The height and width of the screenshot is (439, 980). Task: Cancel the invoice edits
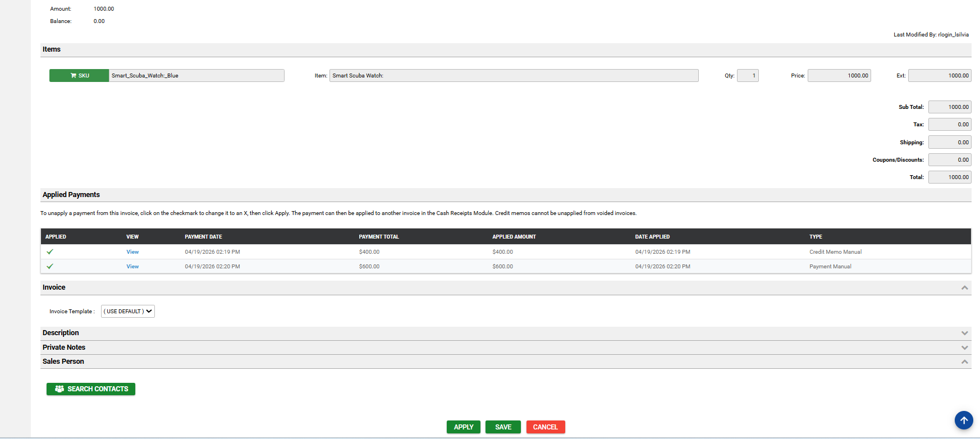545,427
